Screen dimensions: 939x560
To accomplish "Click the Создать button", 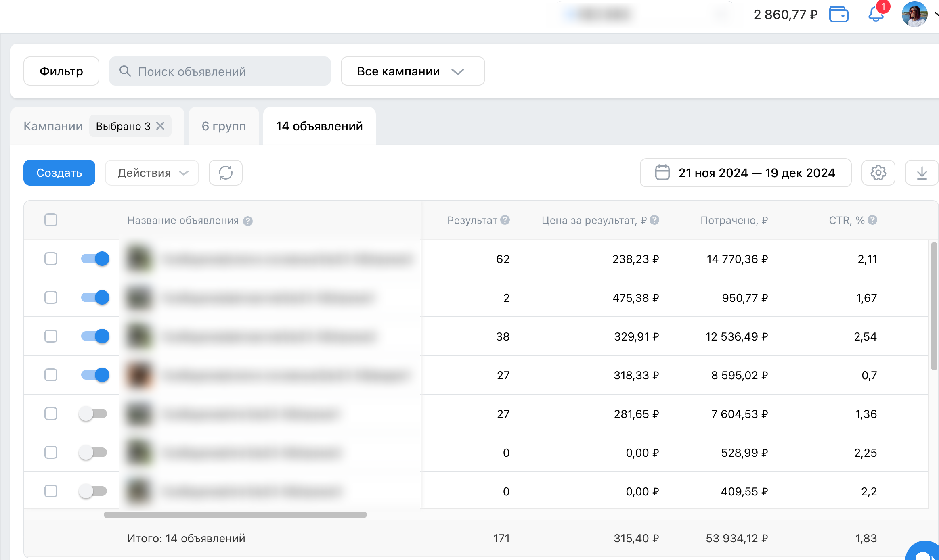I will click(x=59, y=173).
